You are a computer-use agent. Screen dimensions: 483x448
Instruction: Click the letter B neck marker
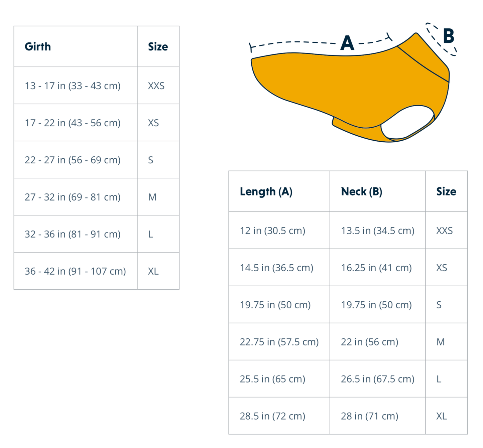click(x=448, y=36)
